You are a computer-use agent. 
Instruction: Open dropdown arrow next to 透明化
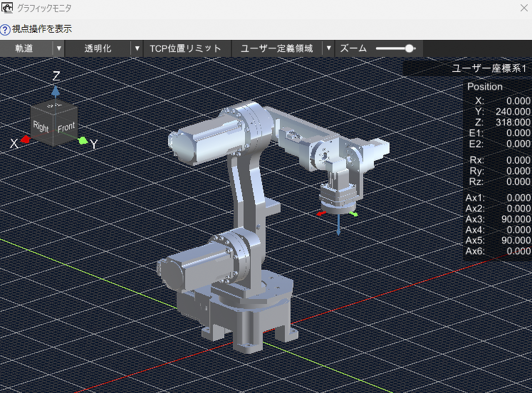(x=137, y=48)
